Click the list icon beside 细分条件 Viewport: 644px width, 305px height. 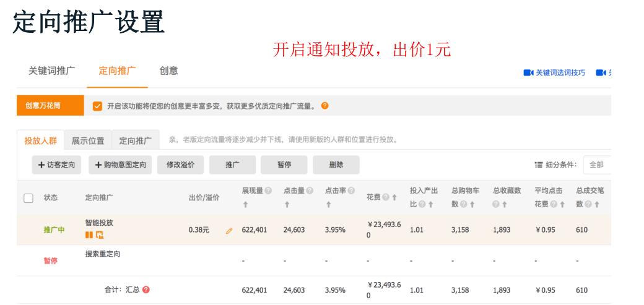(539, 165)
